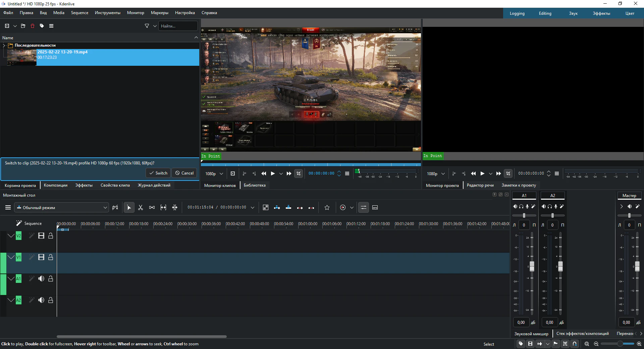Hide the V1 video track
The height and width of the screenshot is (349, 644).
tap(41, 257)
